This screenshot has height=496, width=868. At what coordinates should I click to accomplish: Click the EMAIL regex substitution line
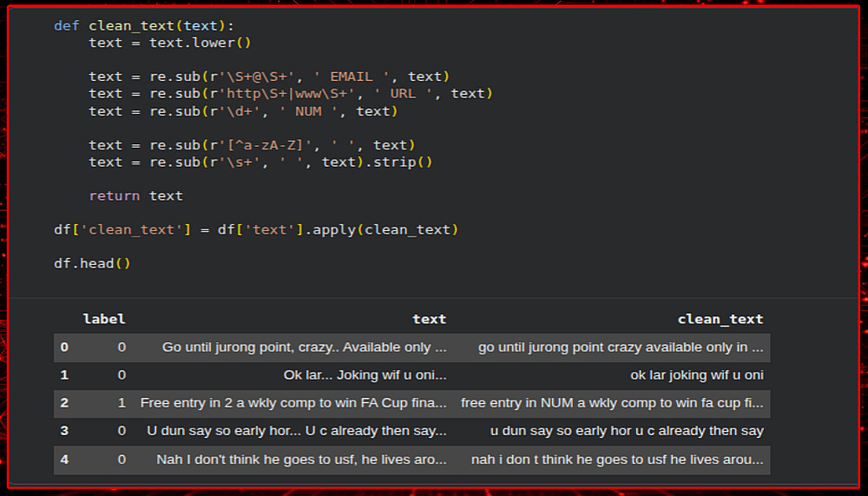coord(269,76)
